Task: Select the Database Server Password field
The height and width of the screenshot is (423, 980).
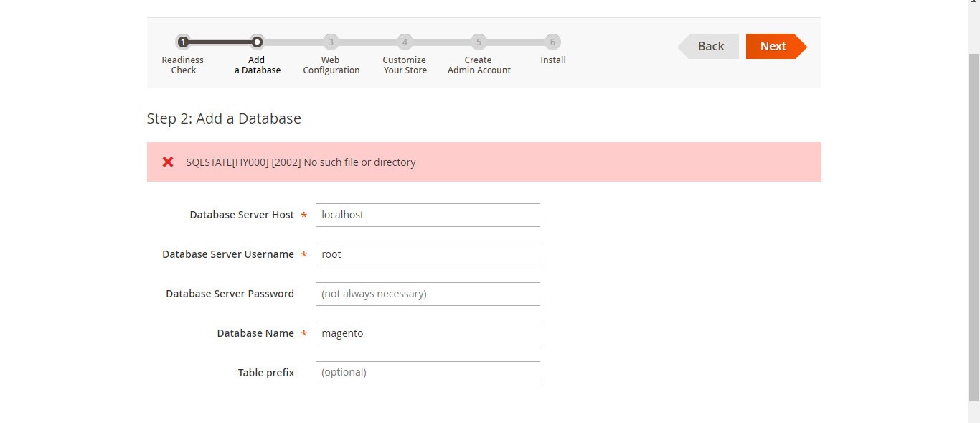Action: (x=428, y=294)
